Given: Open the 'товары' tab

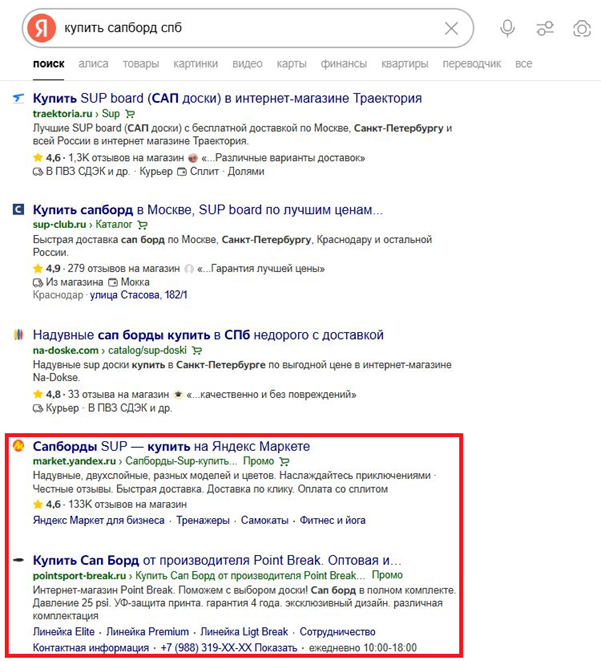Looking at the screenshot, I should [x=141, y=64].
